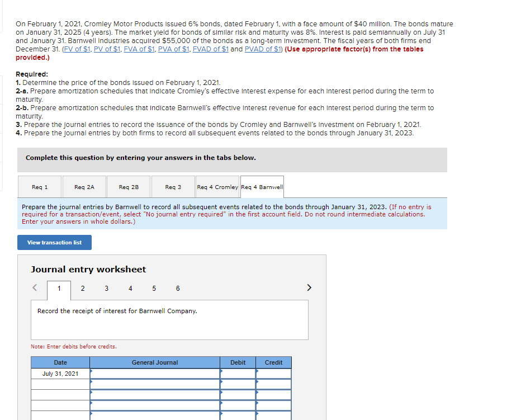The image size is (521, 420).
Task: Open the FVA of $1 table link
Action: point(139,49)
